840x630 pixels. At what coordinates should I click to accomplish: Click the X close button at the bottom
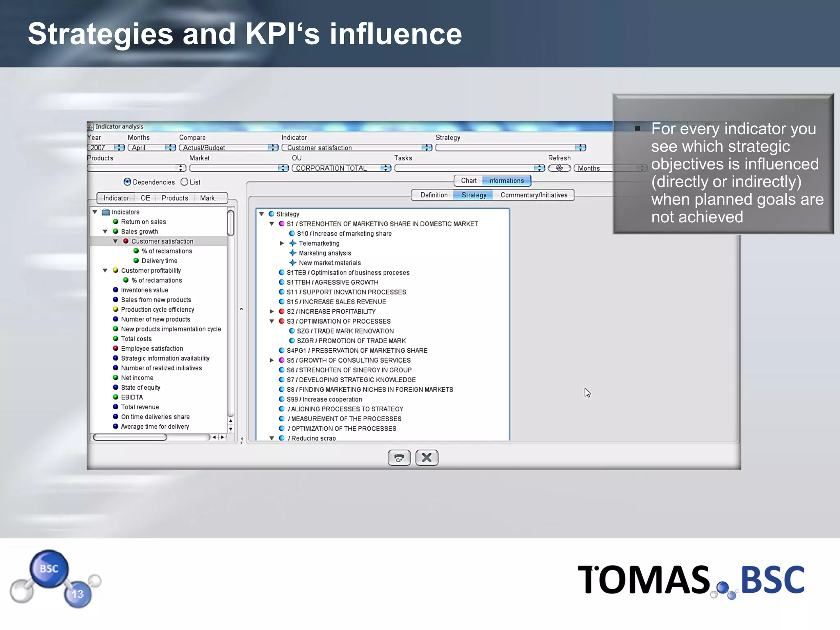[427, 457]
